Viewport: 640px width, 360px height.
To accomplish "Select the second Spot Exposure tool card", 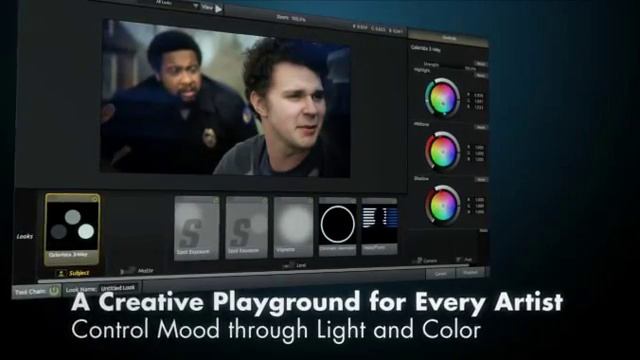I will (x=247, y=228).
